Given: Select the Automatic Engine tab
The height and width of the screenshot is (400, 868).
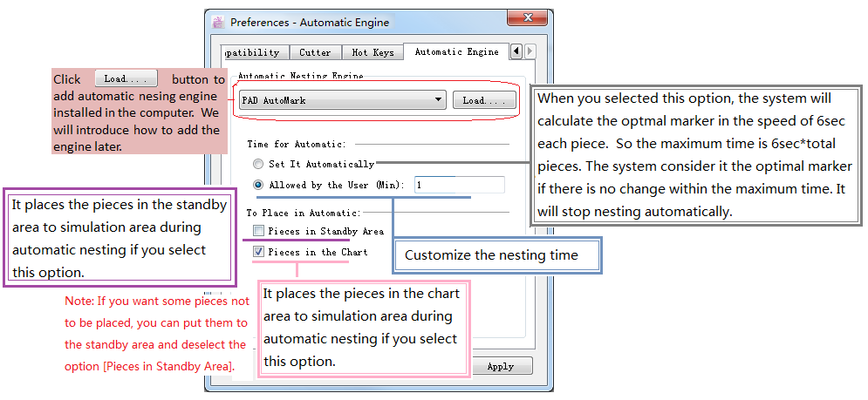Looking at the screenshot, I should [456, 52].
